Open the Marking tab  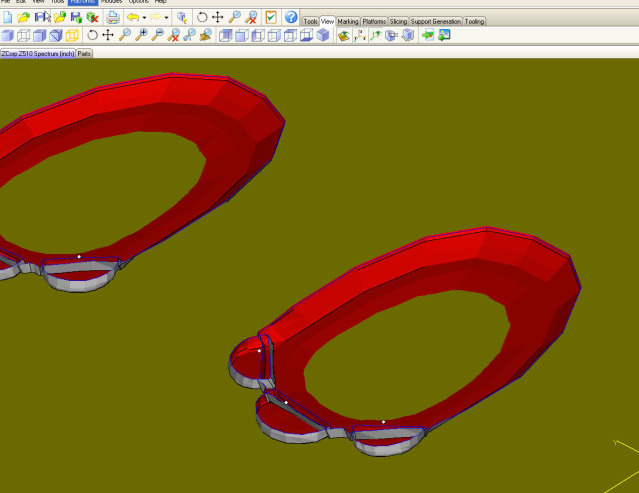(x=348, y=21)
